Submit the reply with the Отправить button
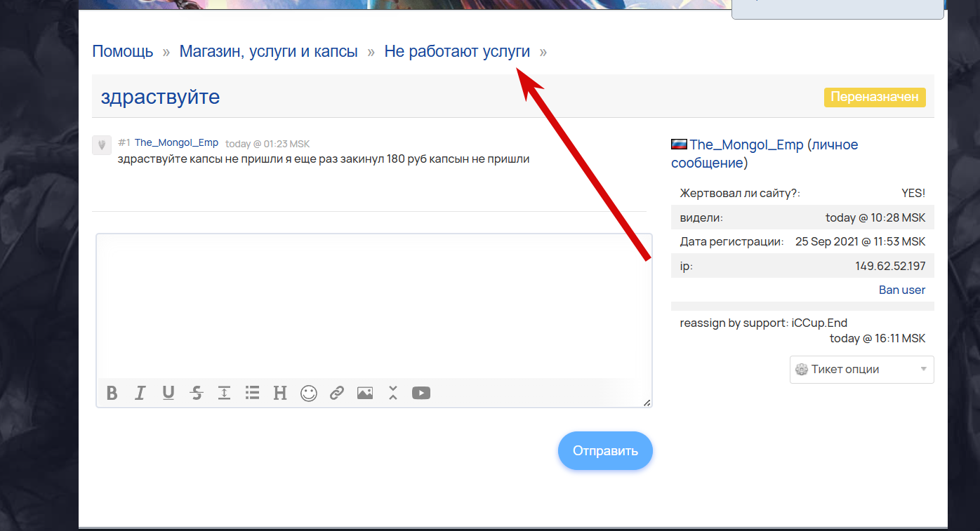This screenshot has height=531, width=980. tap(605, 450)
